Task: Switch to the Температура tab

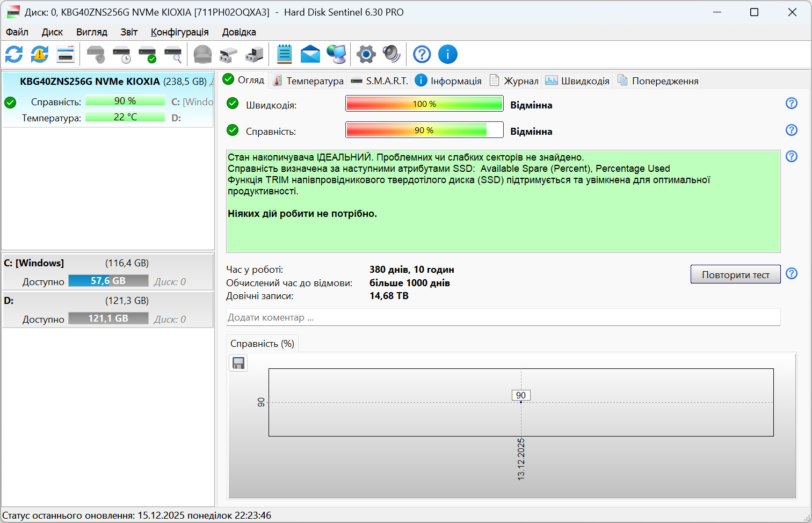Action: click(x=308, y=81)
